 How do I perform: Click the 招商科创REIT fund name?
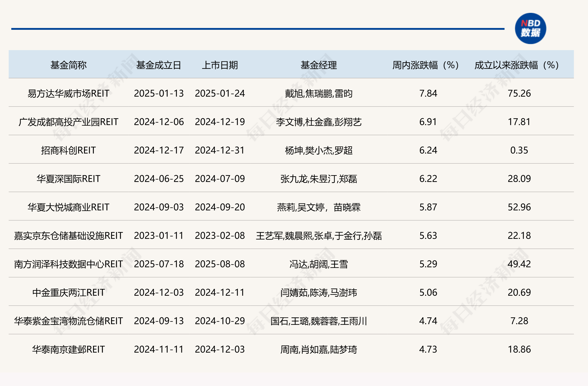[x=68, y=150]
